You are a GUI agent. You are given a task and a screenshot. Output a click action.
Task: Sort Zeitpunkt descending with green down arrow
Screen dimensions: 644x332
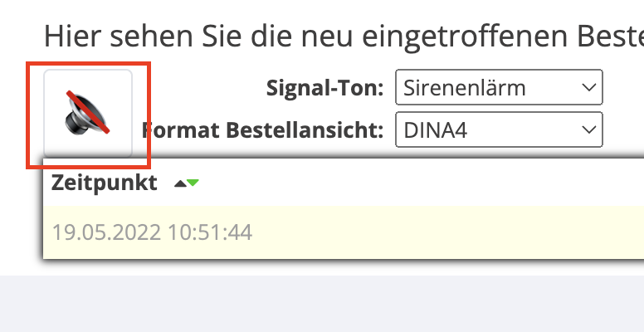pos(193,183)
